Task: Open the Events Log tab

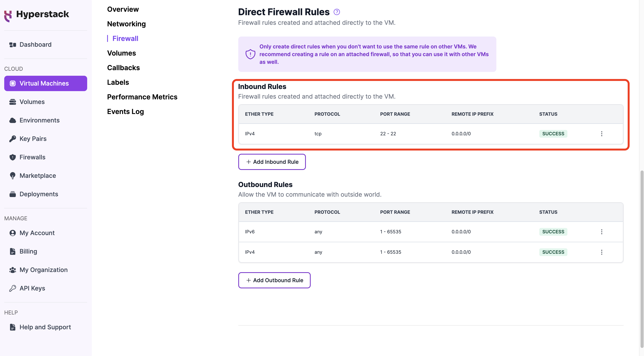Action: tap(126, 112)
